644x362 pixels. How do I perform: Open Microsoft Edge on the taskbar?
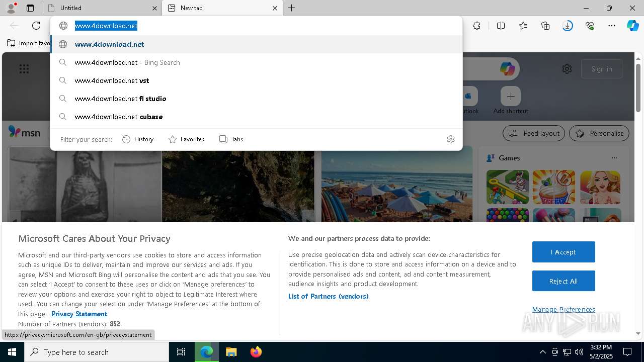[207, 352]
